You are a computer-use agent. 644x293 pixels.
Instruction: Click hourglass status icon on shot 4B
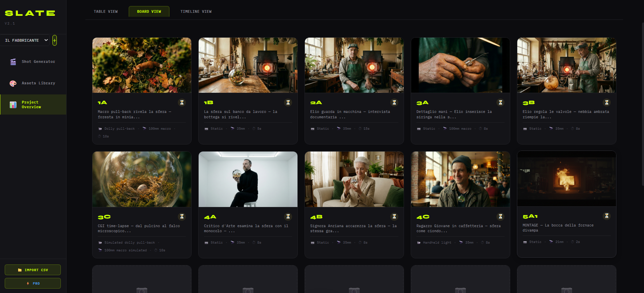click(394, 217)
